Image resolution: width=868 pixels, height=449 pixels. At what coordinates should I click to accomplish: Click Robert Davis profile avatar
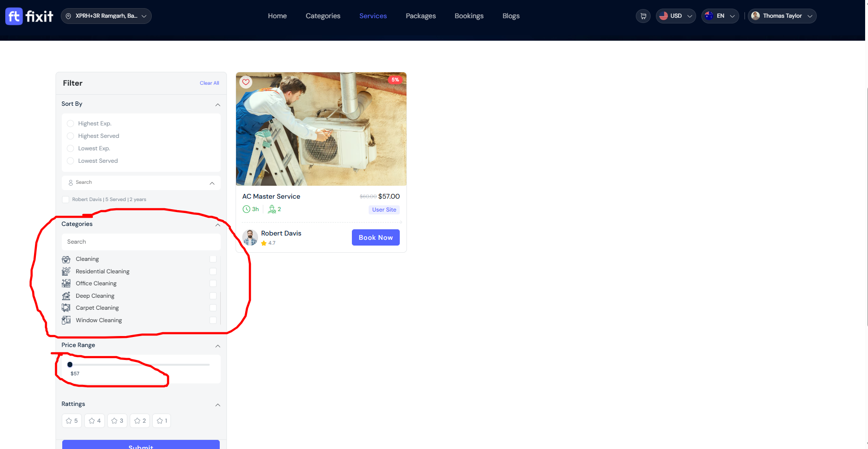tap(250, 237)
